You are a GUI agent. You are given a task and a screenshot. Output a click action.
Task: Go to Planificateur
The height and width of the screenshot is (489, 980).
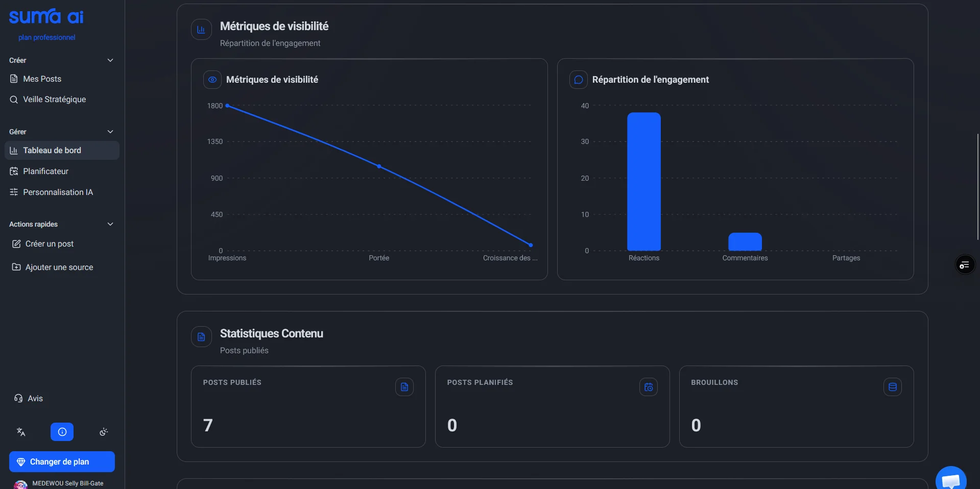tap(45, 171)
